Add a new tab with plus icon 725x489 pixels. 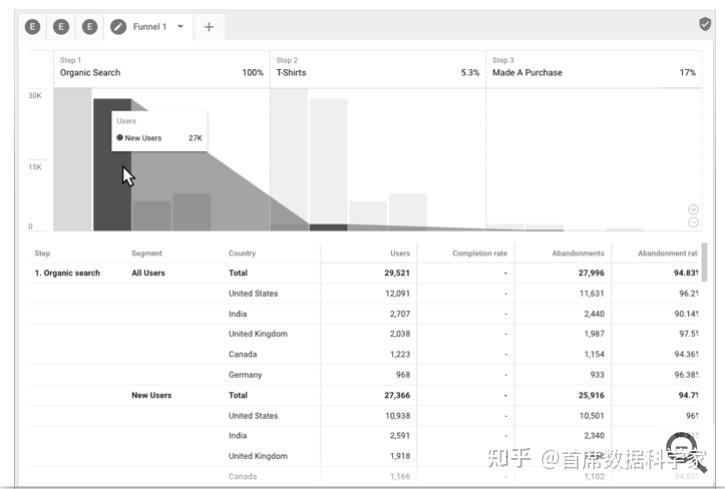pyautogui.click(x=209, y=27)
